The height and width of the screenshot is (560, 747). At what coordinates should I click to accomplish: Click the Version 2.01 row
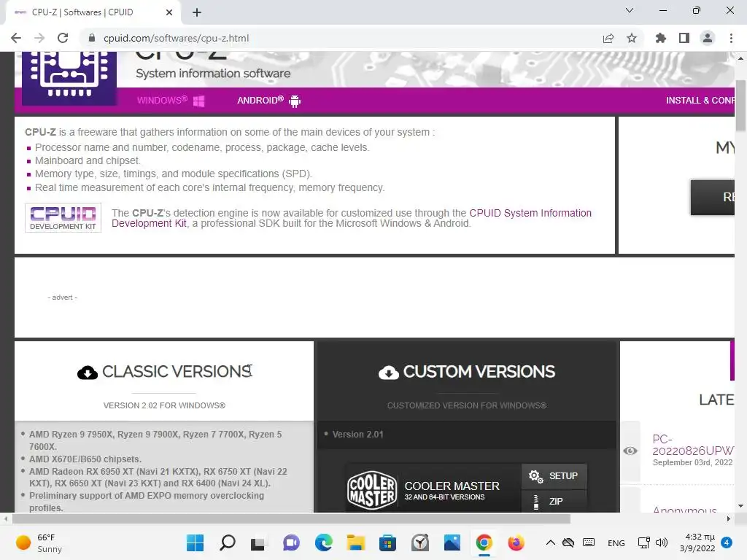tap(467, 435)
